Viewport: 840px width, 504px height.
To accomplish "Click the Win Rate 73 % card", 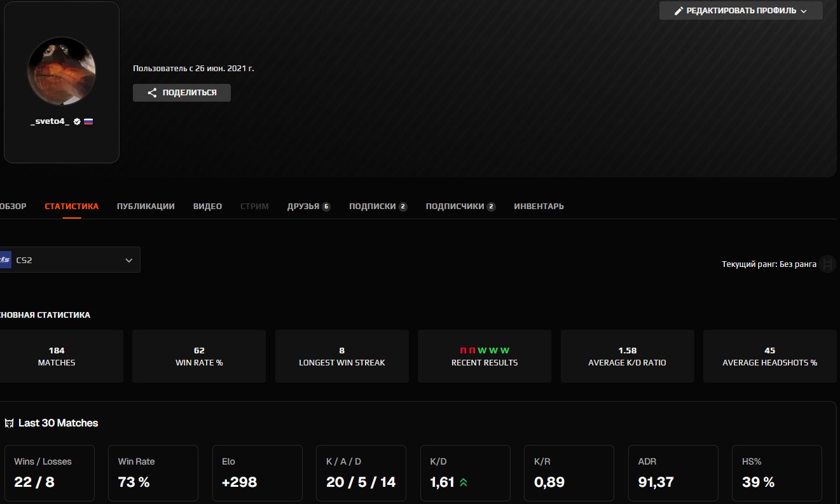I will pos(153,473).
